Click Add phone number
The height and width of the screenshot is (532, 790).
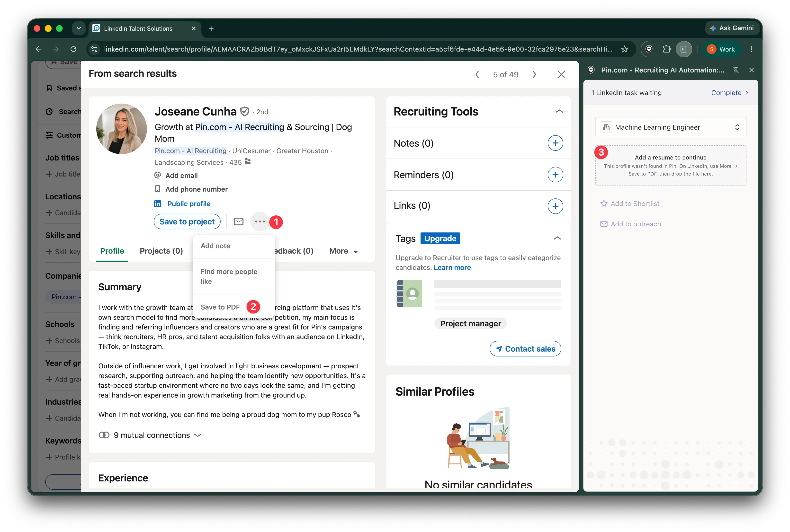click(197, 189)
